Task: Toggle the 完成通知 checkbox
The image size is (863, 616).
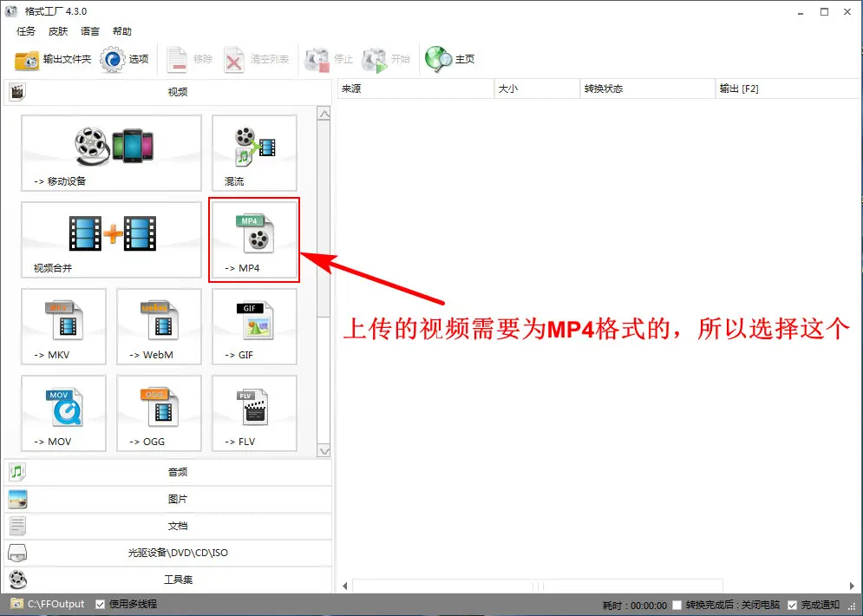Action: click(x=792, y=605)
